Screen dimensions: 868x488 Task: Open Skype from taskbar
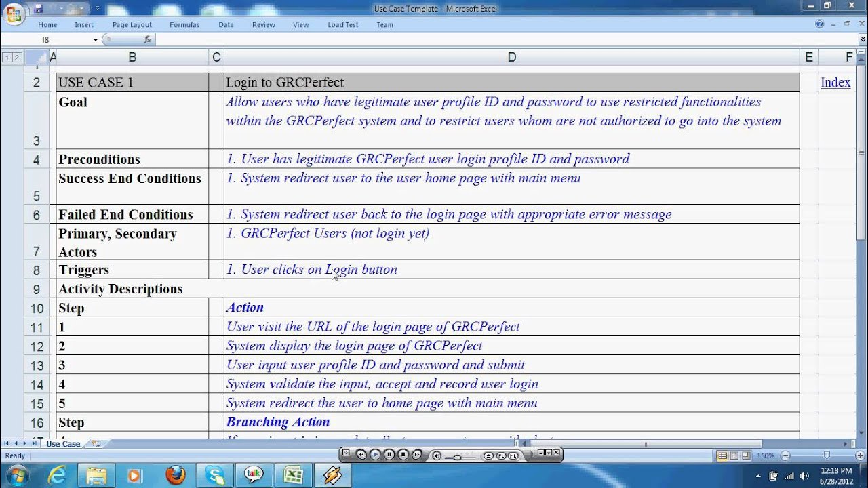click(215, 475)
